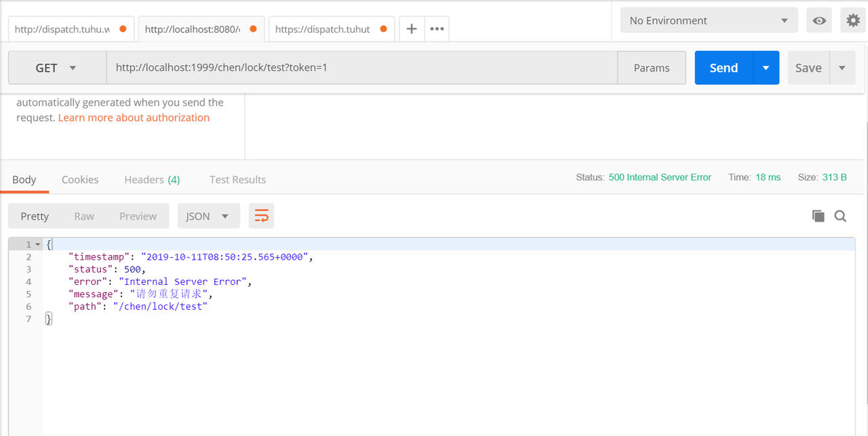Switch response view to Raw
The image size is (868, 436).
pos(84,216)
